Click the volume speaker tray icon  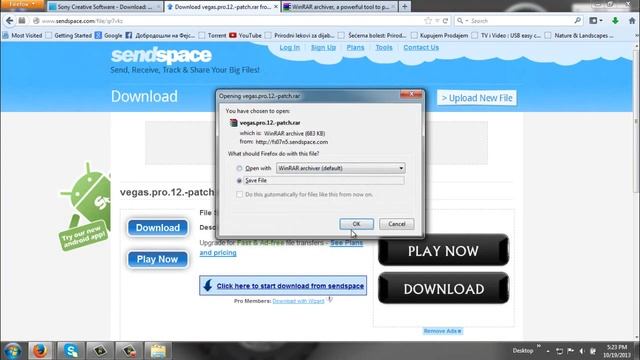[x=582, y=351]
